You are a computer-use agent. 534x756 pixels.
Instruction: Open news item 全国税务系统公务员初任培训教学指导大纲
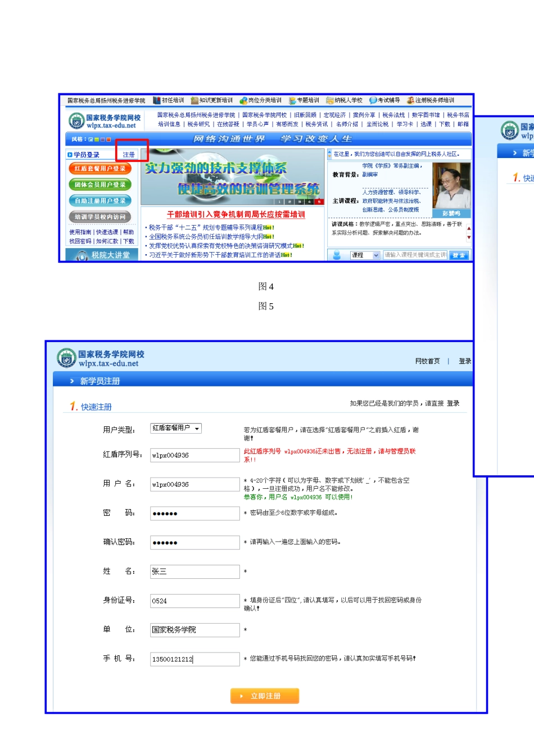(206, 237)
